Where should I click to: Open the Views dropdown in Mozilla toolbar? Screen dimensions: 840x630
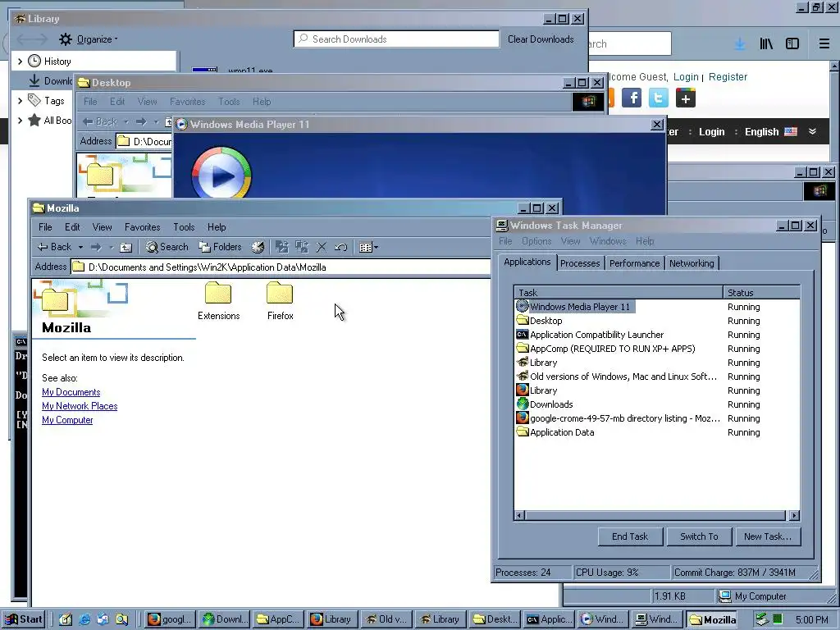pos(368,247)
